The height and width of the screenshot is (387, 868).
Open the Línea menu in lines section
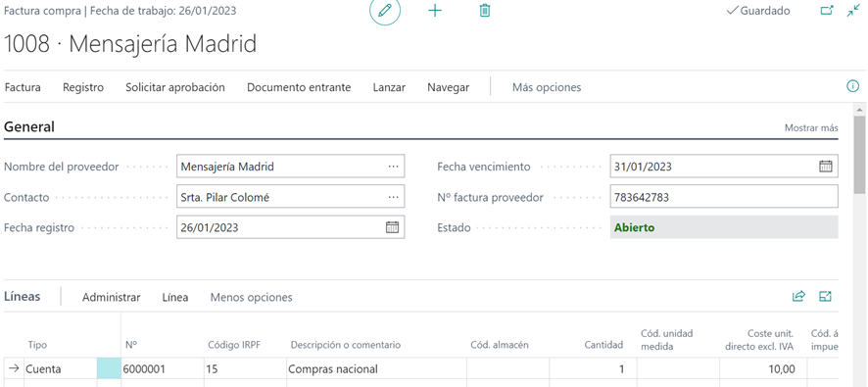[x=175, y=297]
